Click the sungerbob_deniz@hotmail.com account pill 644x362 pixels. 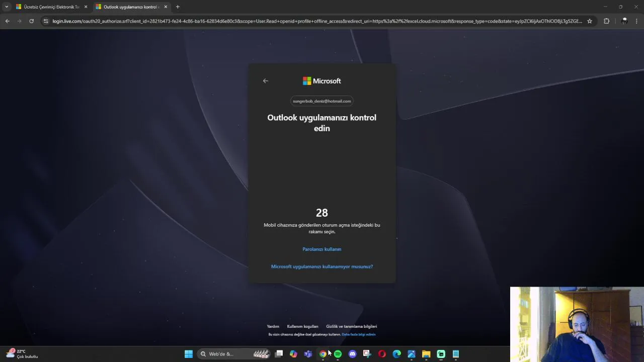click(x=322, y=101)
